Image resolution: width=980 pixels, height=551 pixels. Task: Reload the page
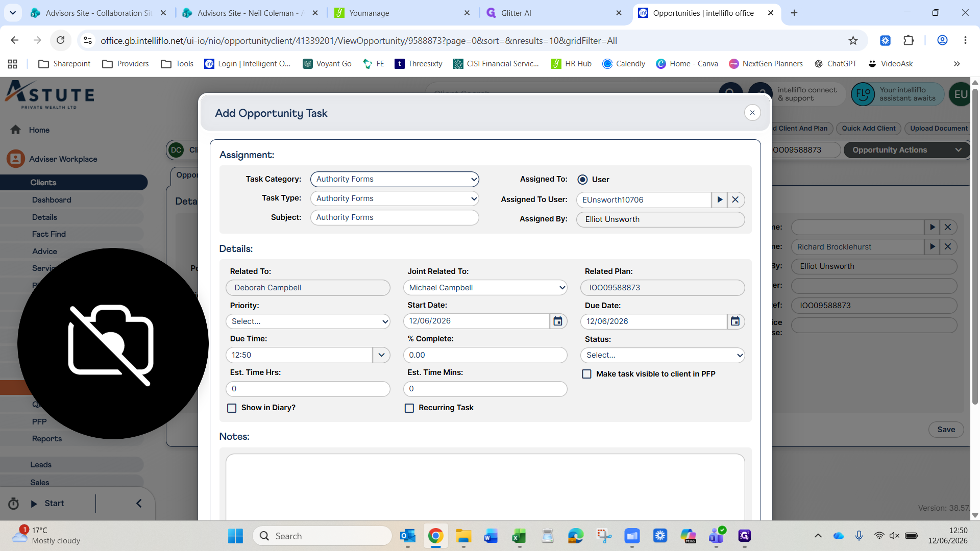60,40
